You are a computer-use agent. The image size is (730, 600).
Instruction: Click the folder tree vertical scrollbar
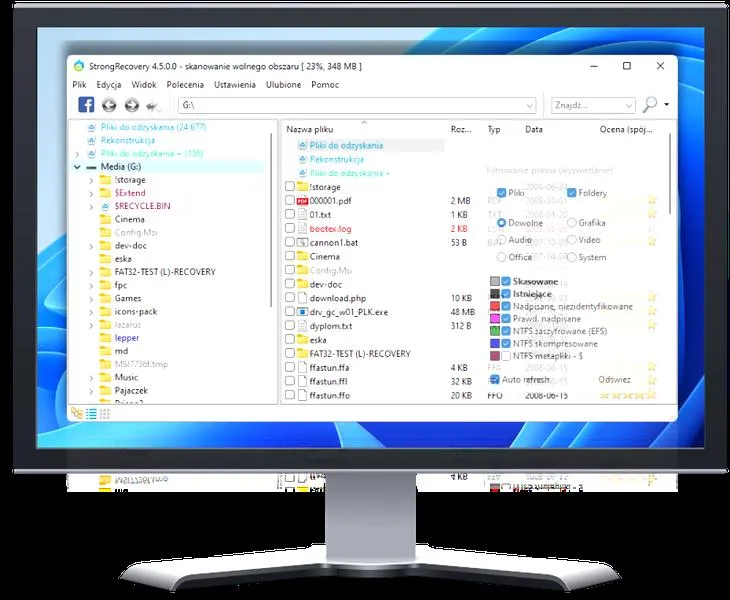[x=271, y=219]
